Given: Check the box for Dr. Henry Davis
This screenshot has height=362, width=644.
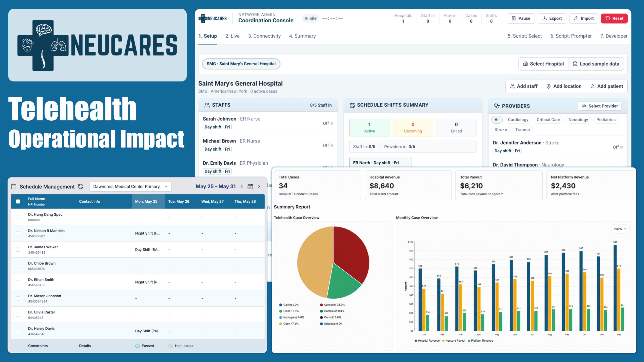Looking at the screenshot, I should [18, 331].
